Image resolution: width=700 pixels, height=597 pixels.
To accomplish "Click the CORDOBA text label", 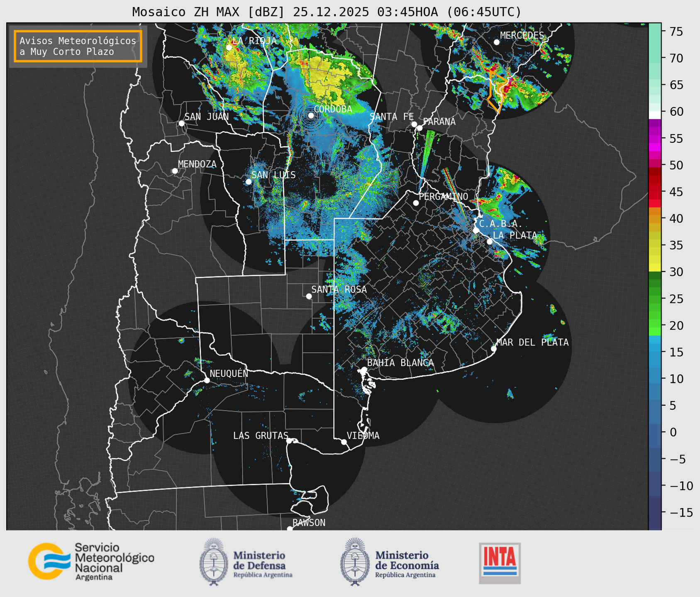I will 333,109.
